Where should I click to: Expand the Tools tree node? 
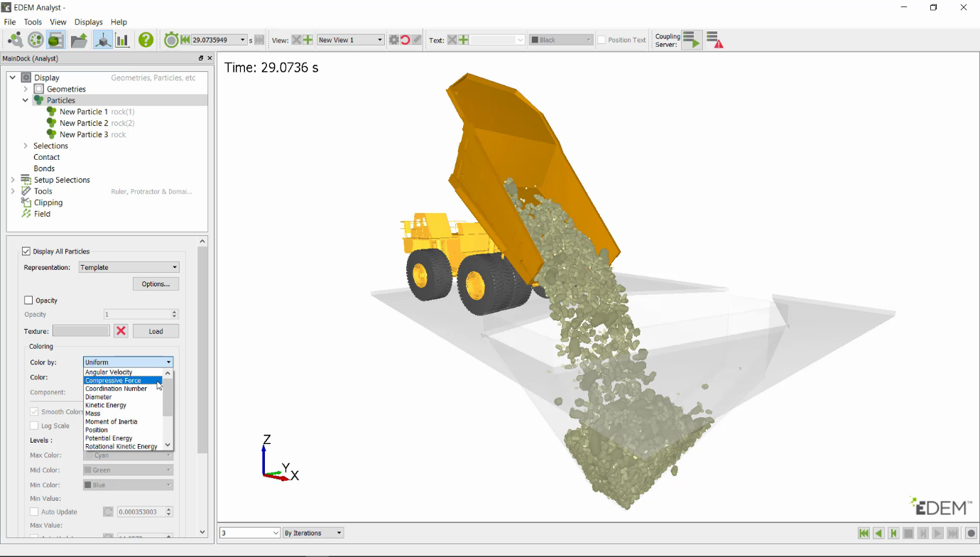tap(13, 191)
